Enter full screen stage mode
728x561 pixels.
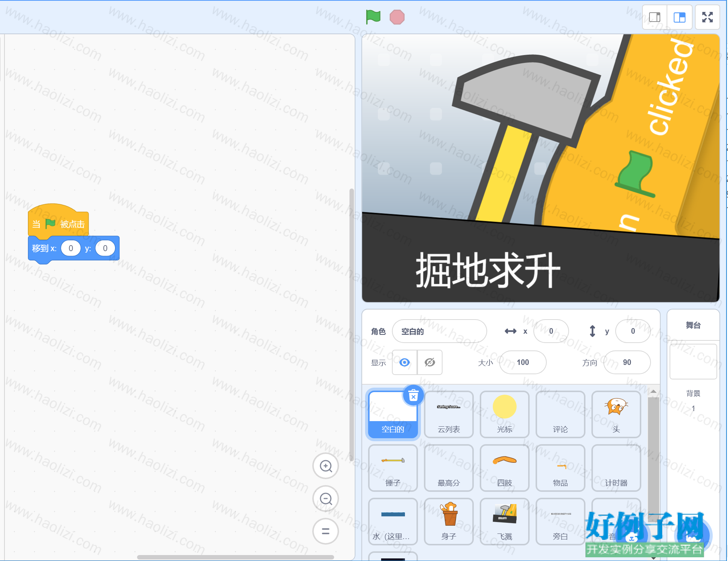pos(708,17)
